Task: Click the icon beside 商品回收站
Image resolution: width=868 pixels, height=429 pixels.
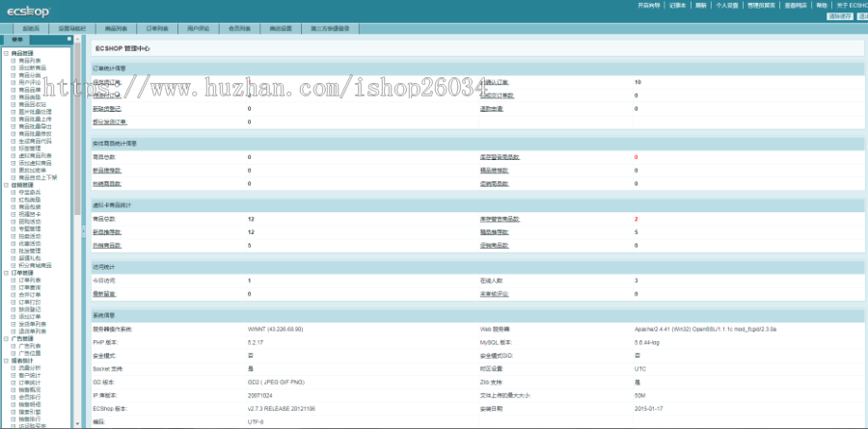Action: [x=14, y=104]
